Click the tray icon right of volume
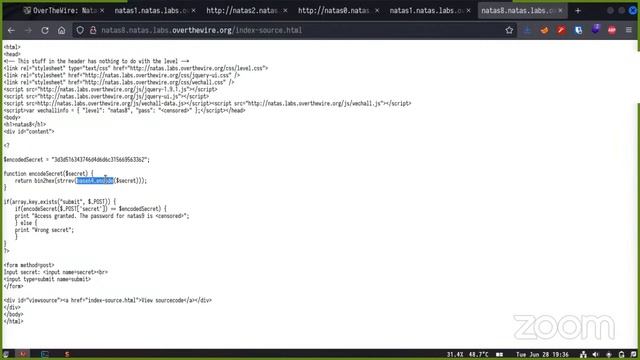 (x=609, y=354)
